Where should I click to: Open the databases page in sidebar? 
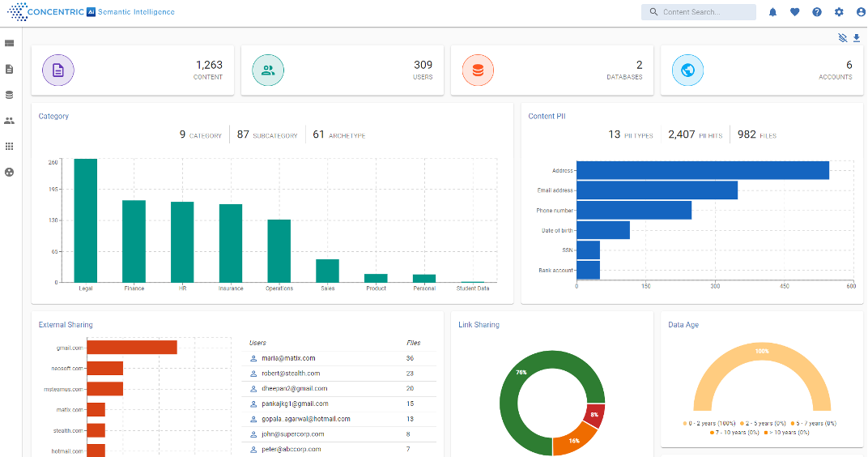10,95
